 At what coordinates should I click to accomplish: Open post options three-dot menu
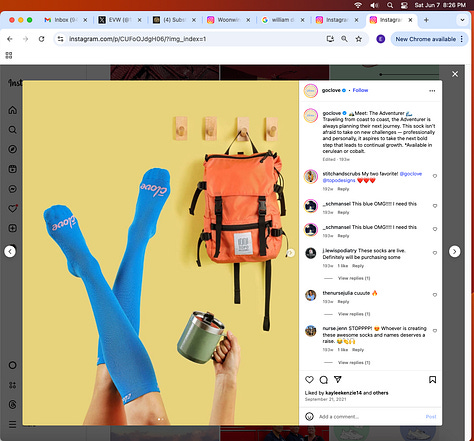(x=432, y=91)
